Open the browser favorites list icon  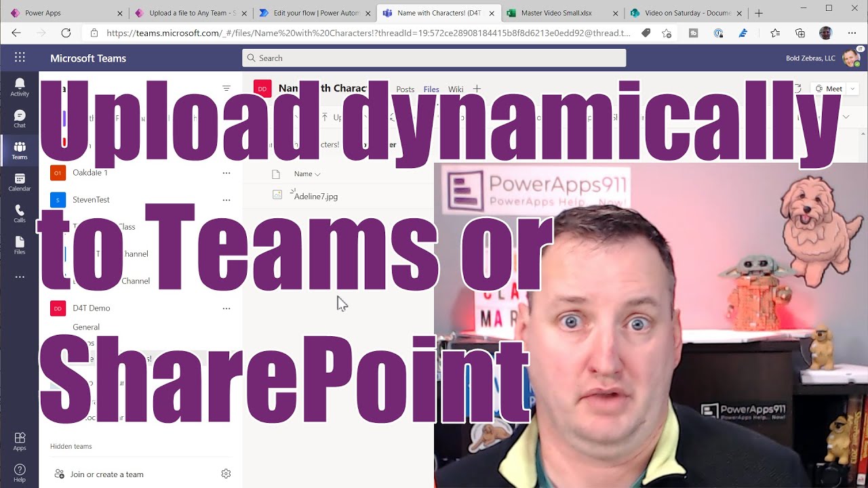click(775, 33)
